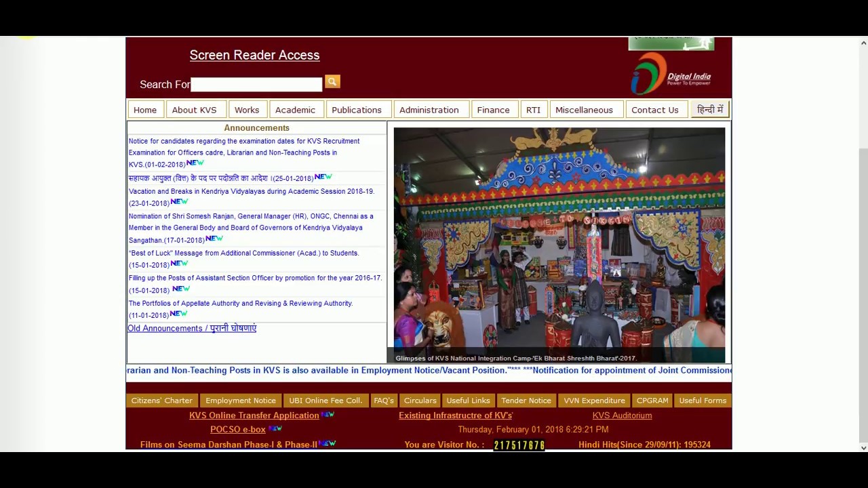Click the NEW badge beside POCSO e-box

(x=275, y=428)
